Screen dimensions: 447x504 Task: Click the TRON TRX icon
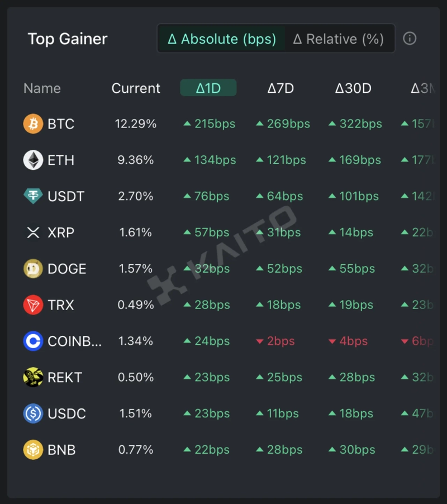(x=33, y=305)
